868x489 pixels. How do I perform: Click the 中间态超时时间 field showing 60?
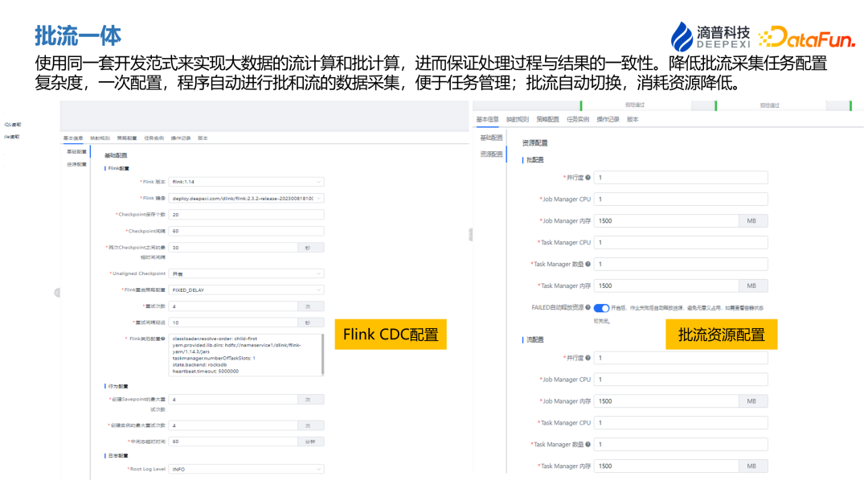coord(234,442)
